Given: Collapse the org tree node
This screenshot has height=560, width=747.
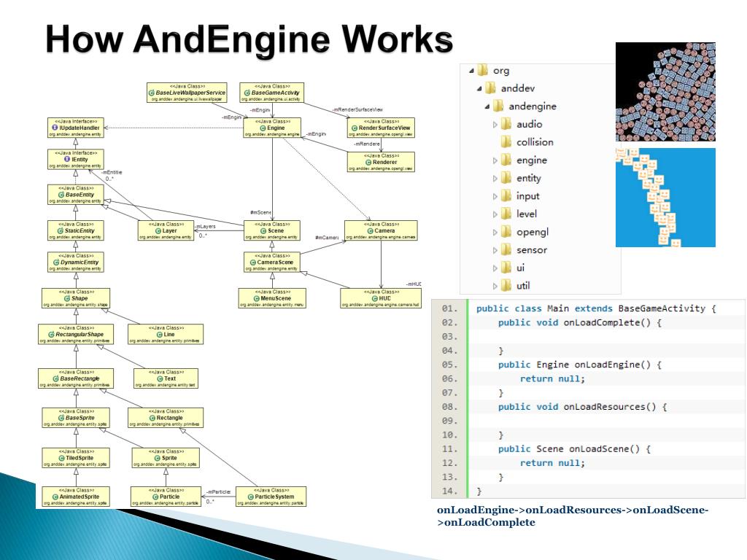Looking at the screenshot, I should [471, 71].
